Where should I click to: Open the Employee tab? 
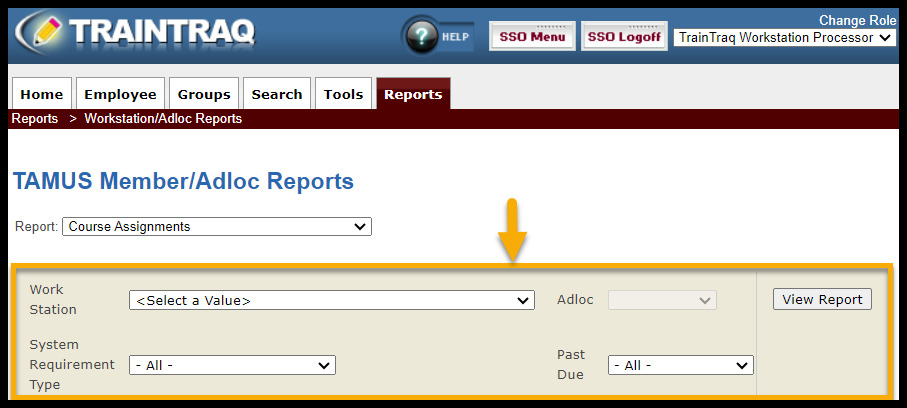(120, 94)
